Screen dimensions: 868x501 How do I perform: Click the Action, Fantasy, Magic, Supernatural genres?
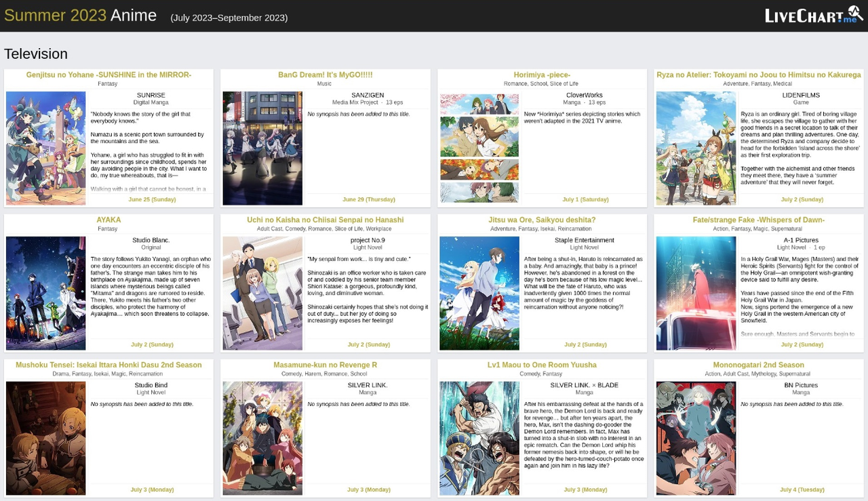(x=757, y=229)
